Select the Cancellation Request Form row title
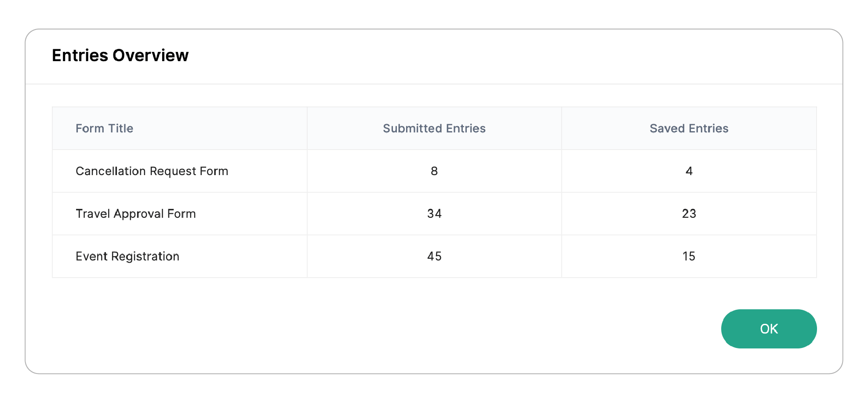The width and height of the screenshot is (868, 403). [152, 171]
